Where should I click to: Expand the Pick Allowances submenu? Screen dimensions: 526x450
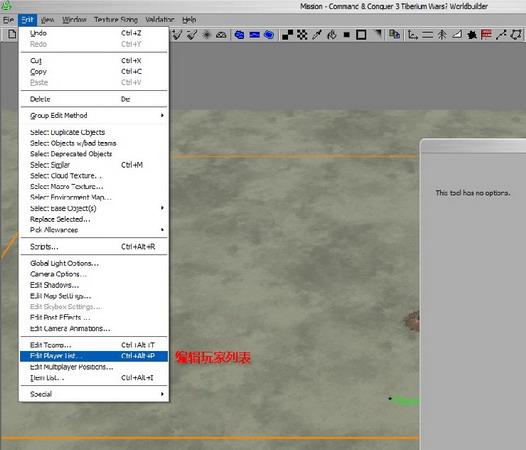(x=94, y=230)
